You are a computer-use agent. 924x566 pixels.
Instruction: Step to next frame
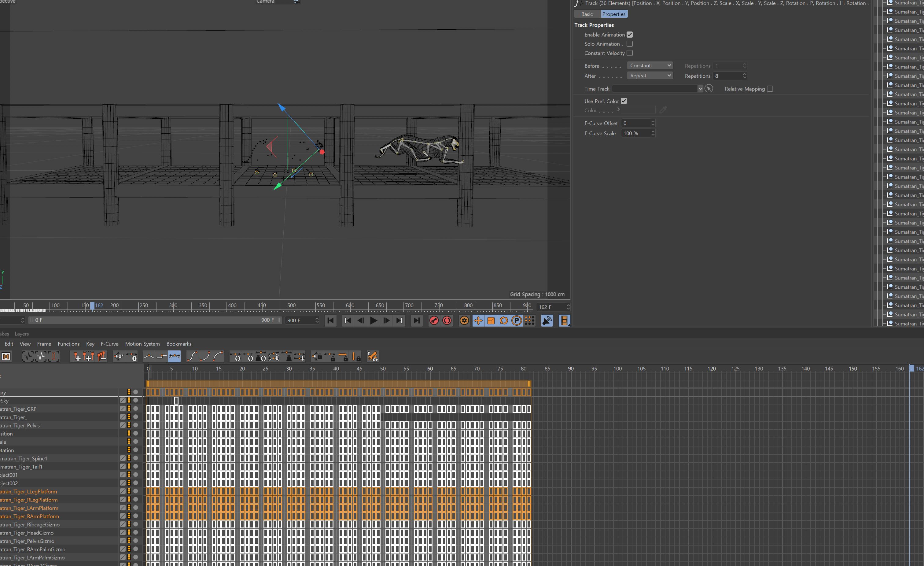pos(386,320)
